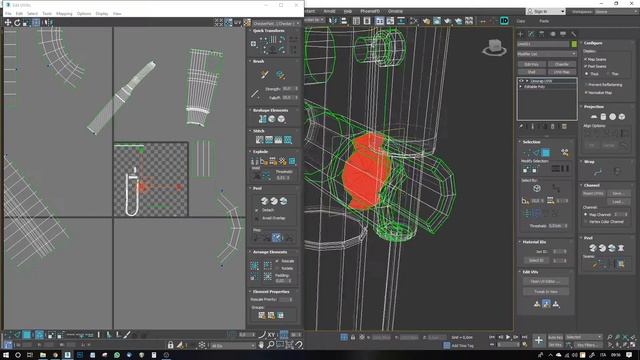
Task: Click the cylindrical map icon in Projection rollout
Action: tap(603, 117)
